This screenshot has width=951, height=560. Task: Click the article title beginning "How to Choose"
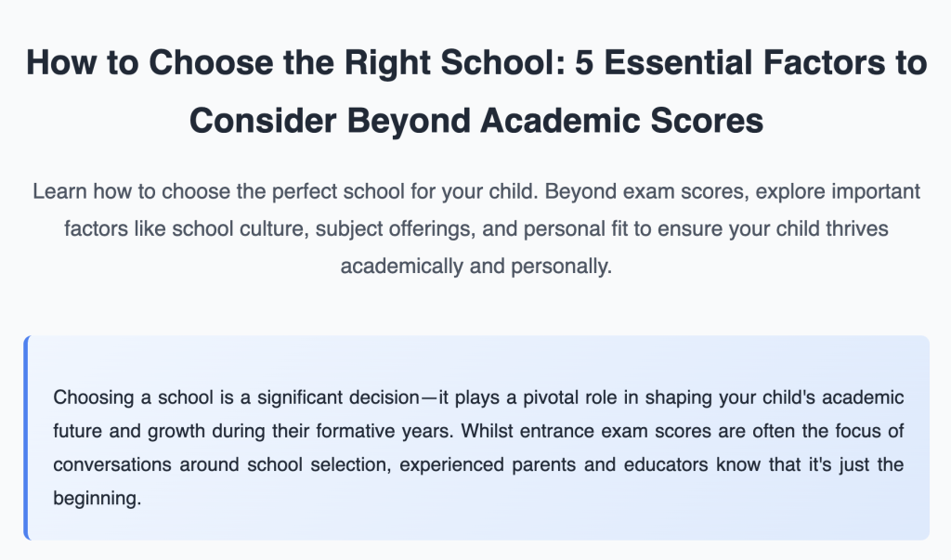[x=476, y=91]
